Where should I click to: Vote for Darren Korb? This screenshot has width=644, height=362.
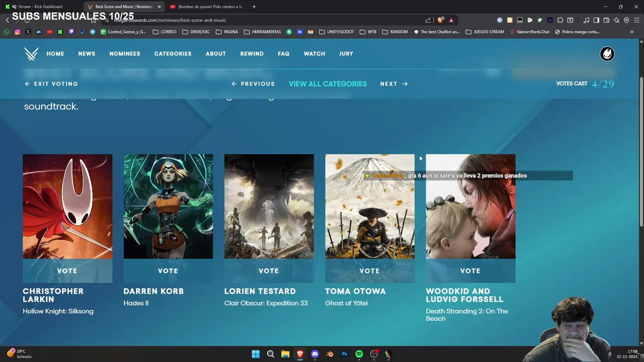(168, 271)
